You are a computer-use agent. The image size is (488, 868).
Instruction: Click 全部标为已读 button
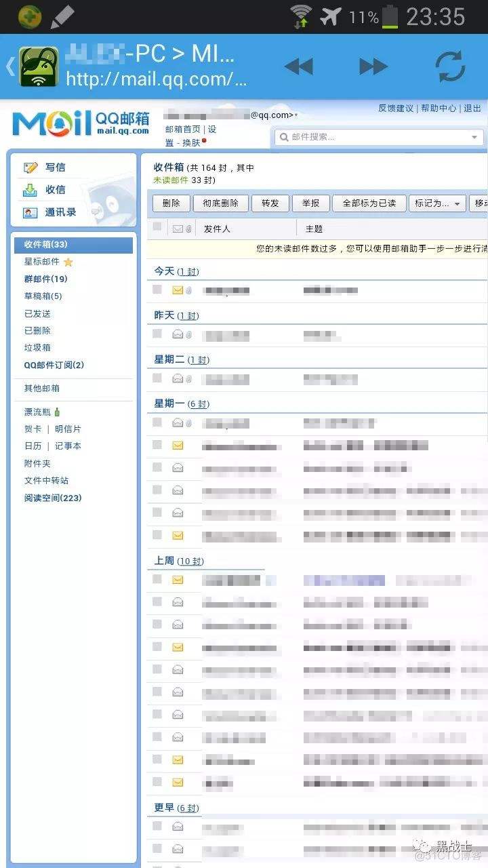pos(369,203)
